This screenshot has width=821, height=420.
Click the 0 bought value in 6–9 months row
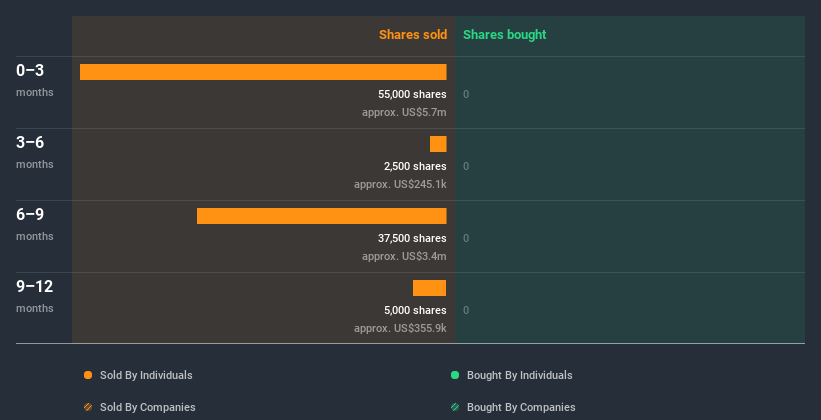466,239
